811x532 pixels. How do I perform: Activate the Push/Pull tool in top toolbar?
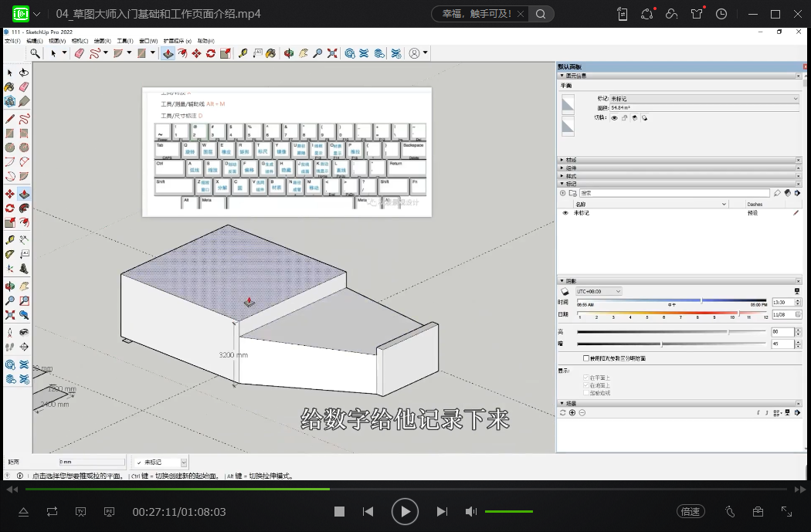[x=167, y=53]
